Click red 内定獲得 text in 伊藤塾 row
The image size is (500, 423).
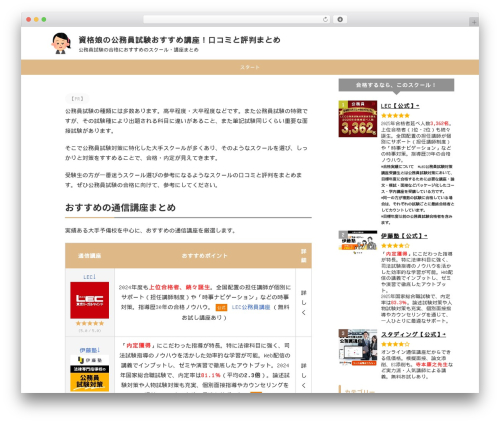(138, 346)
